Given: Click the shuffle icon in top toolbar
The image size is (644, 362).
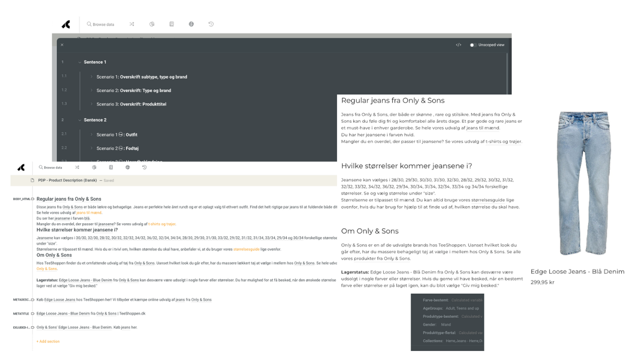Looking at the screenshot, I should [132, 24].
